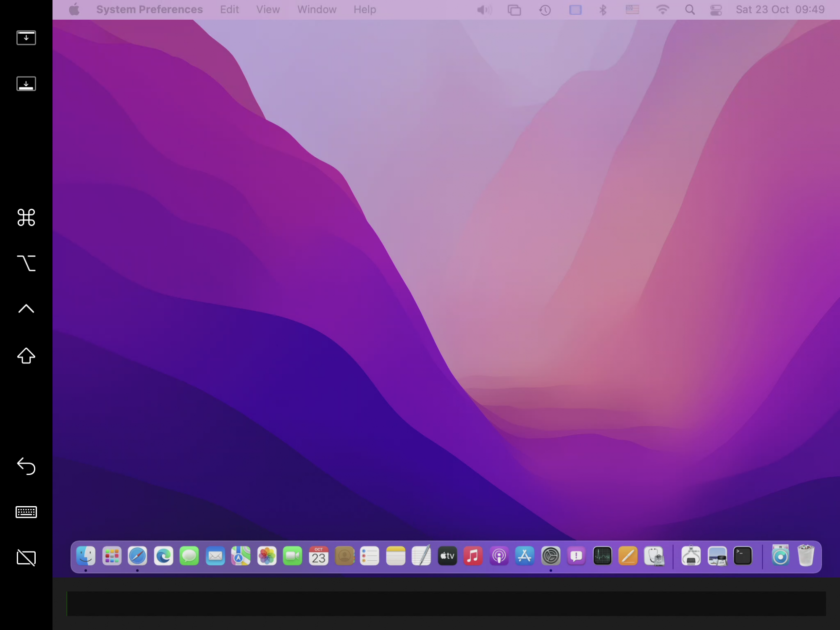This screenshot has width=840, height=630.
Task: Disconnect Sidecar using the crossed-screen icon
Action: point(26,558)
